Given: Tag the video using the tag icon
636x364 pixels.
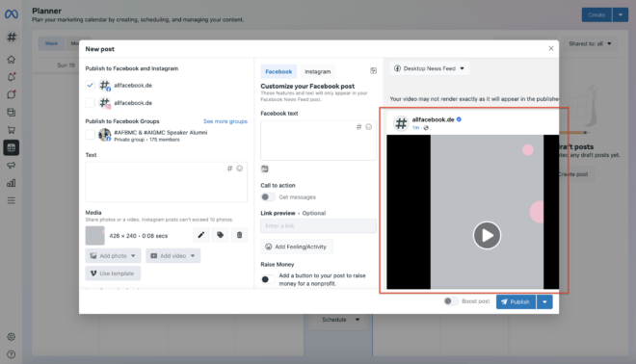Looking at the screenshot, I should (221, 235).
